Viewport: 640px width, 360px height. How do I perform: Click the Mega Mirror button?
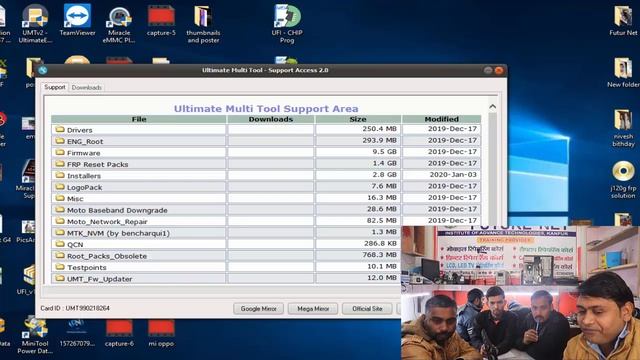tap(313, 309)
